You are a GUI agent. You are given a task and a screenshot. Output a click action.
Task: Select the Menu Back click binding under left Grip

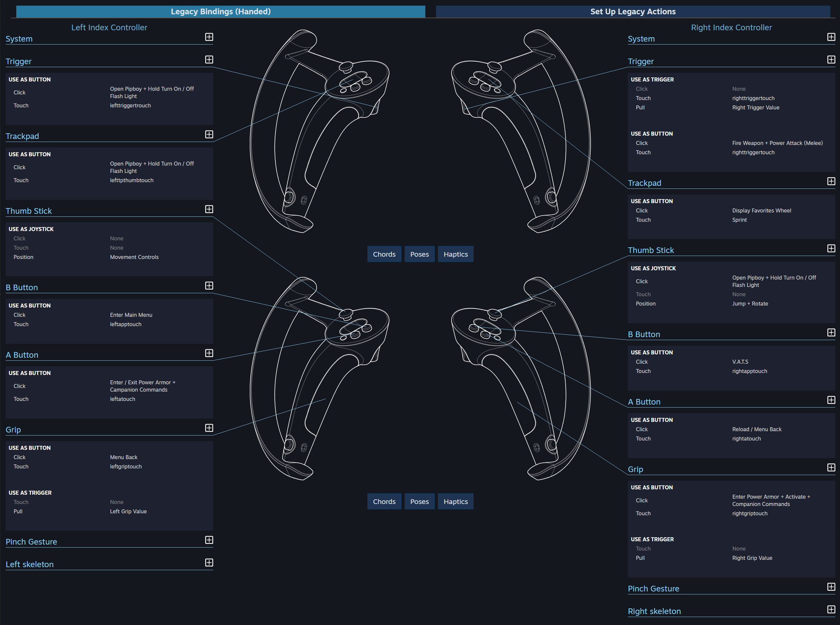pyautogui.click(x=123, y=457)
